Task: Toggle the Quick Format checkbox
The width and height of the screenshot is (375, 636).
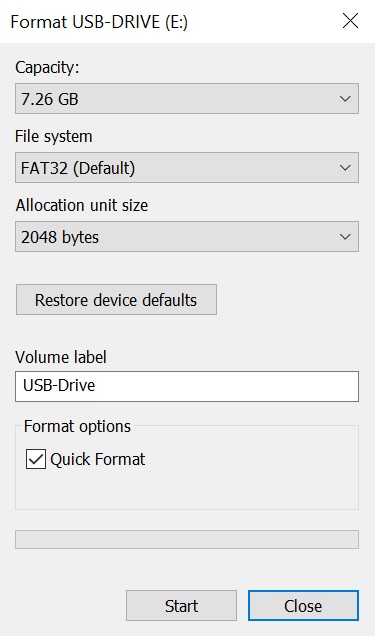Action: pyautogui.click(x=36, y=459)
